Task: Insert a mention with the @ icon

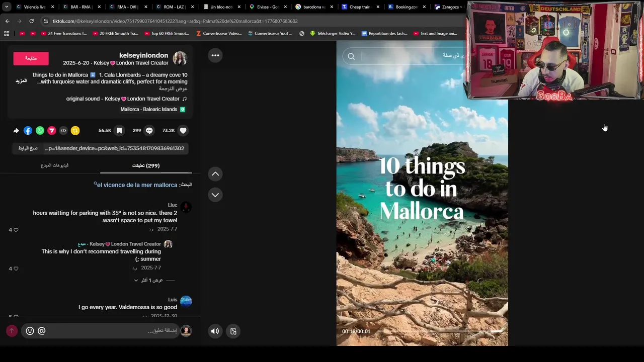Action: pos(42,331)
